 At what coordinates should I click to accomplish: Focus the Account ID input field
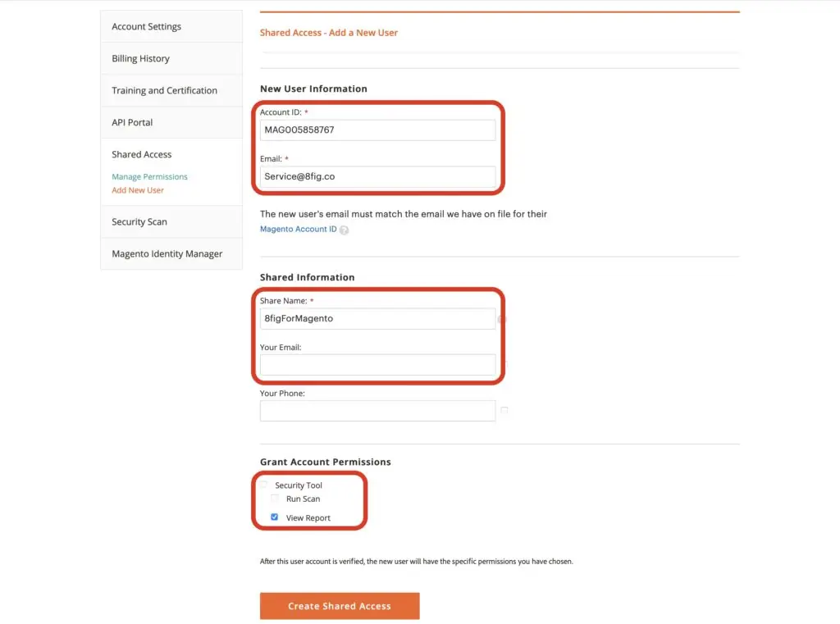pos(377,130)
